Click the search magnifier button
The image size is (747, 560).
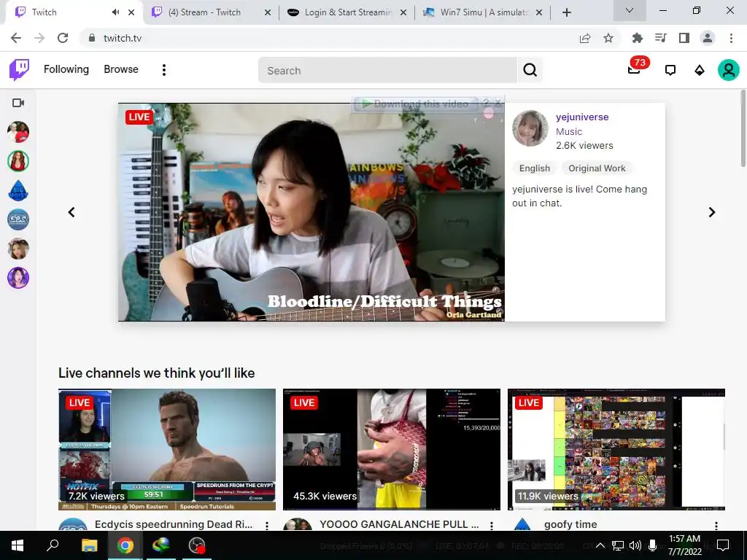[x=530, y=71]
